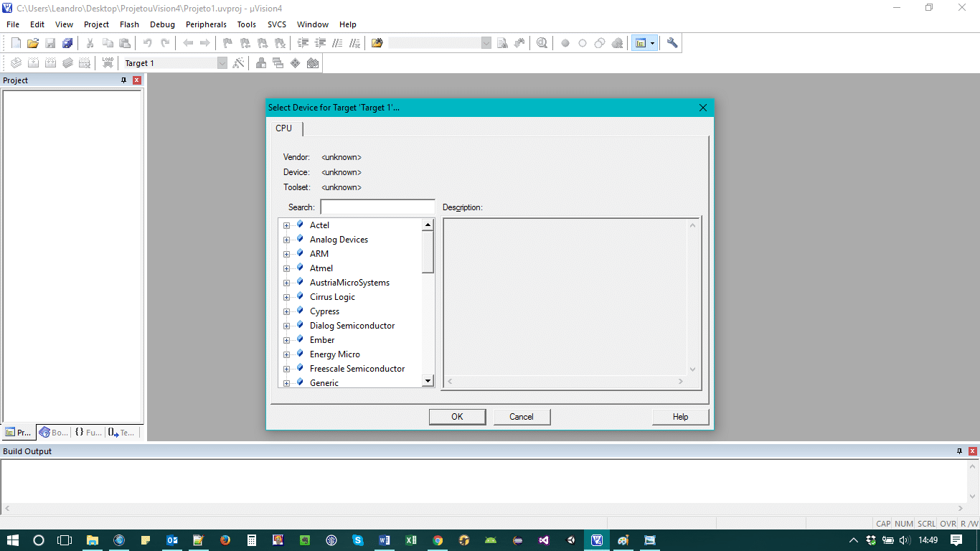Click the Manage Project Items icon

click(260, 63)
